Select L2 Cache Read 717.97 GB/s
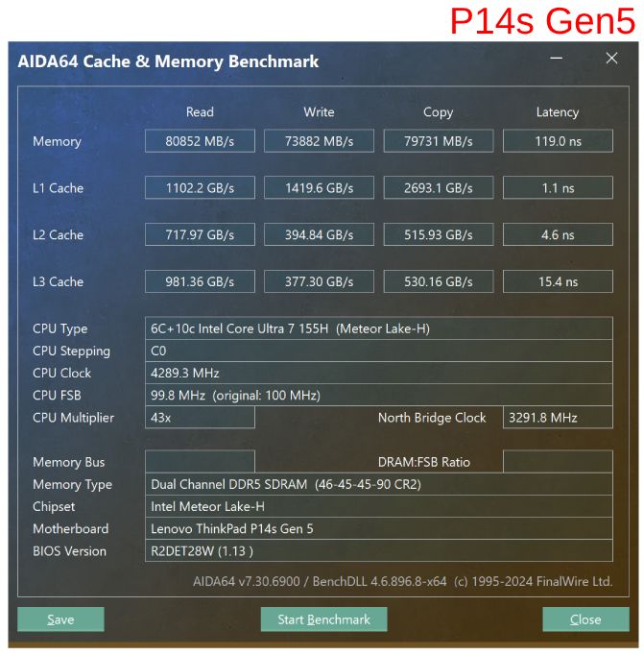644x655 pixels. 200,234
